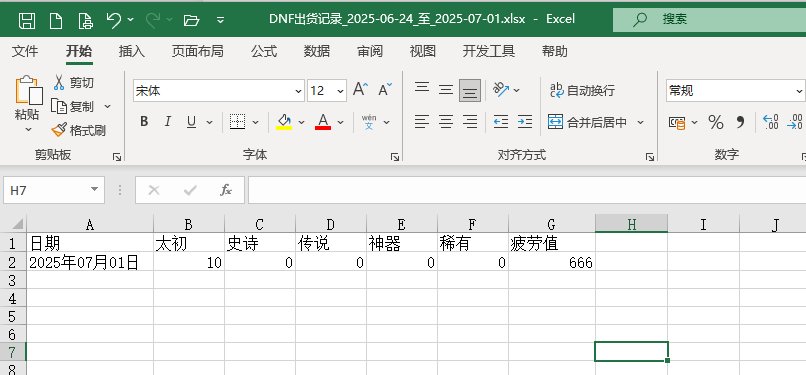The height and width of the screenshot is (375, 806).
Task: Customize the Quick Access Toolbar
Action: coord(221,20)
